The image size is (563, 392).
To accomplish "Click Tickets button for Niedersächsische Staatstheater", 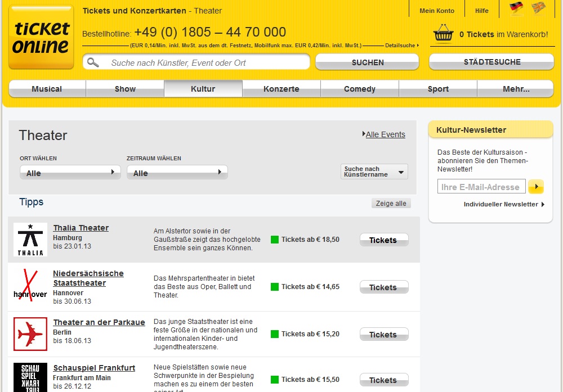I will (x=384, y=287).
